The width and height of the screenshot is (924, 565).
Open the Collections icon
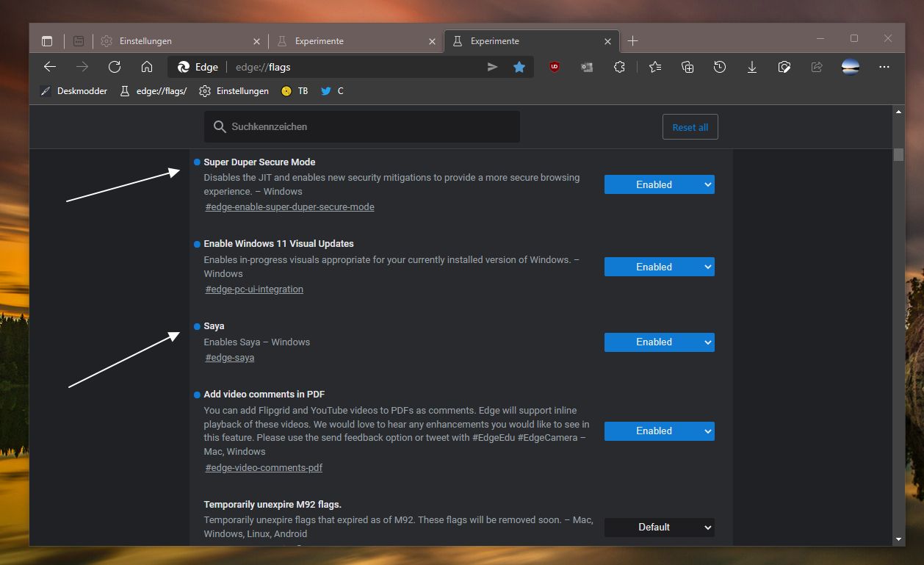[687, 67]
